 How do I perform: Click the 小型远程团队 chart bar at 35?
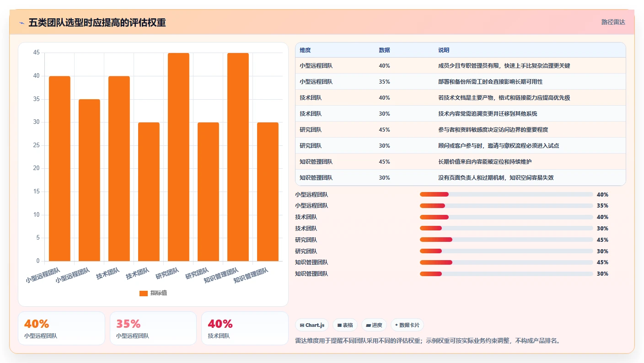pos(89,180)
